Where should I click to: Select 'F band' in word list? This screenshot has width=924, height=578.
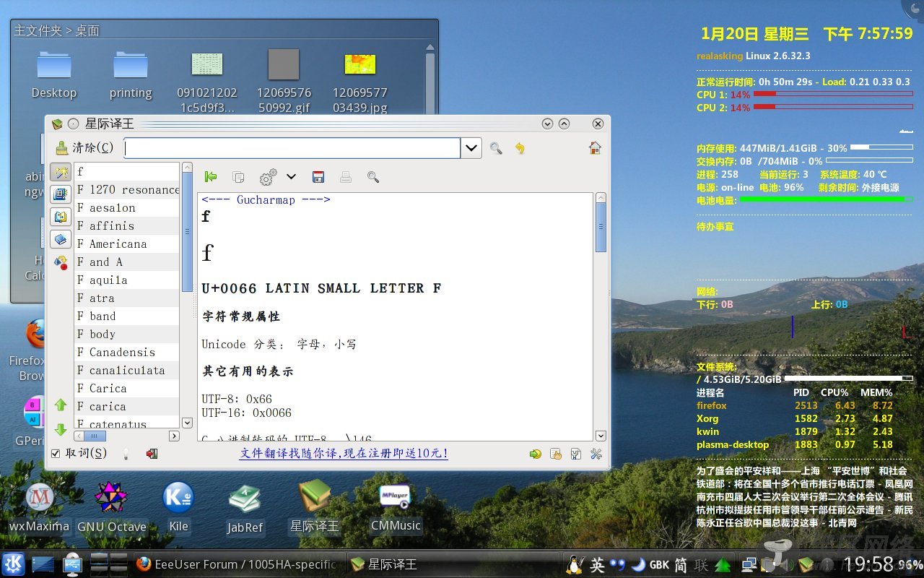[x=127, y=316]
